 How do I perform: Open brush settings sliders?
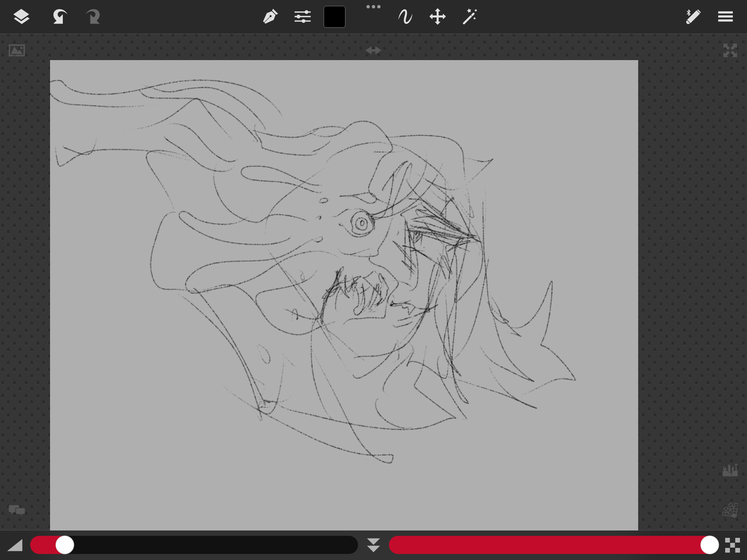(302, 16)
